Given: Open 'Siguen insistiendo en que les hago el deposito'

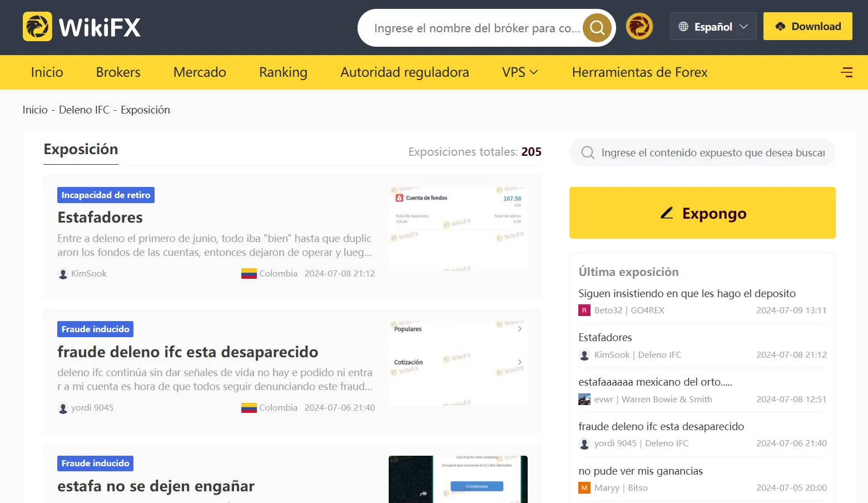Looking at the screenshot, I should tap(687, 293).
